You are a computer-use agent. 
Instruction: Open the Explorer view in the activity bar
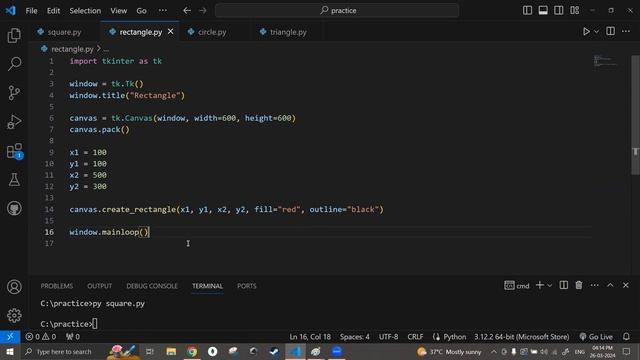[x=14, y=36]
